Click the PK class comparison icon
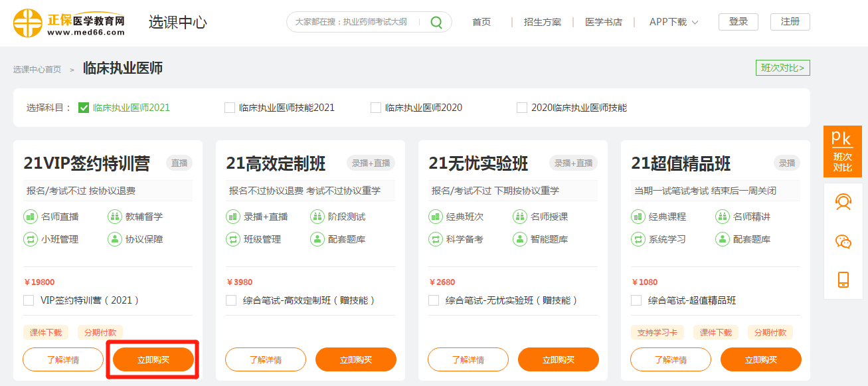Viewport: 868px width, 386px height. 842,149
